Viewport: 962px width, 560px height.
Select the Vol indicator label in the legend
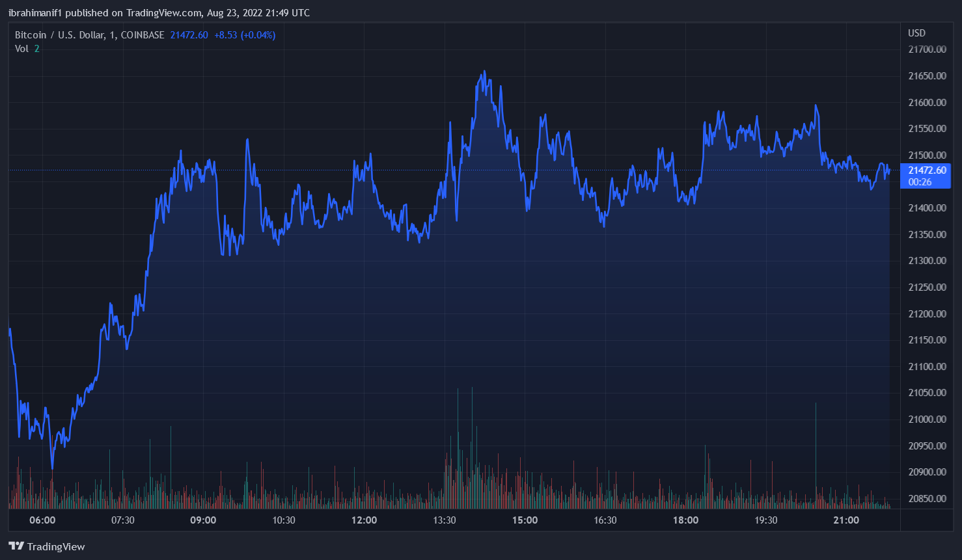click(x=22, y=49)
